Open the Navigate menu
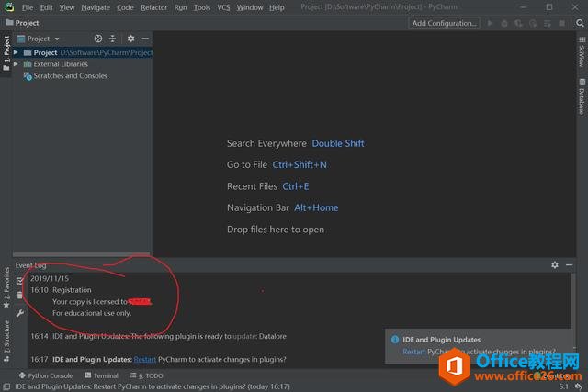588x392 pixels. [x=96, y=7]
